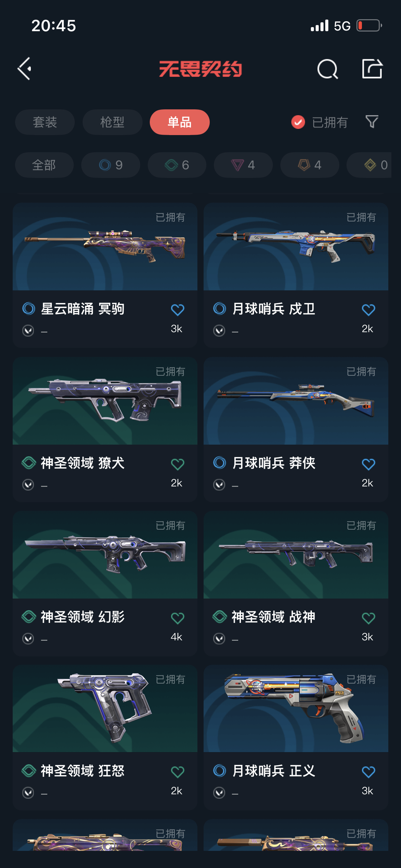Switch to the 枪型 tab

113,122
